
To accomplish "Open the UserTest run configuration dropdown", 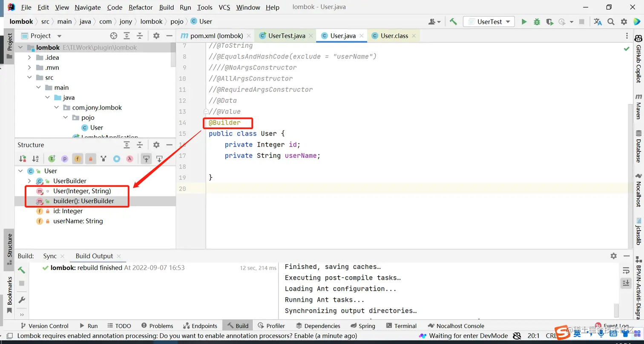I will [x=489, y=22].
